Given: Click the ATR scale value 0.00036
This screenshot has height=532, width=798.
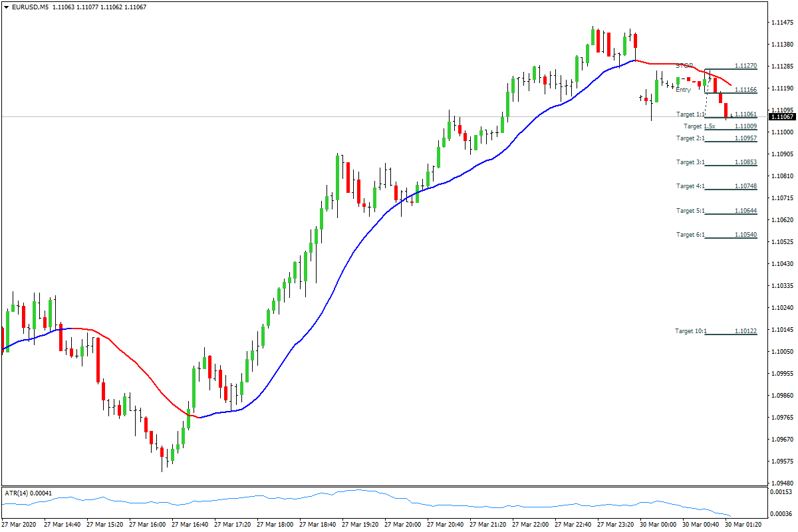Looking at the screenshot, I should pyautogui.click(x=782, y=514).
